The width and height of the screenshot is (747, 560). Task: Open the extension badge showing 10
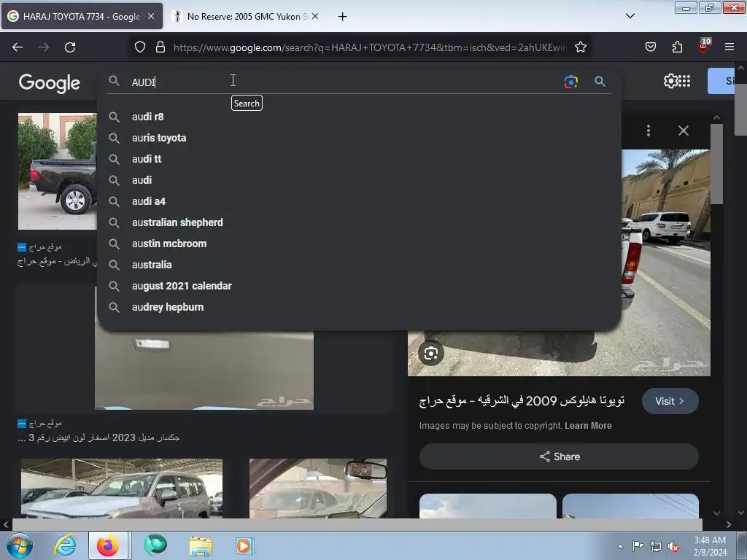click(x=704, y=46)
